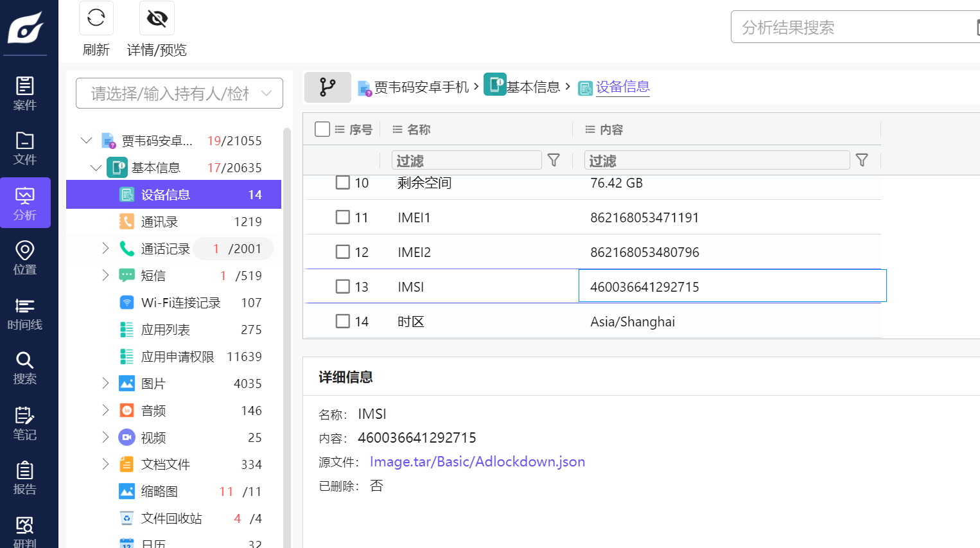Screen dimensions: 980x548
Task: Open the 位置 (Location) sidebar section
Action: click(25, 258)
